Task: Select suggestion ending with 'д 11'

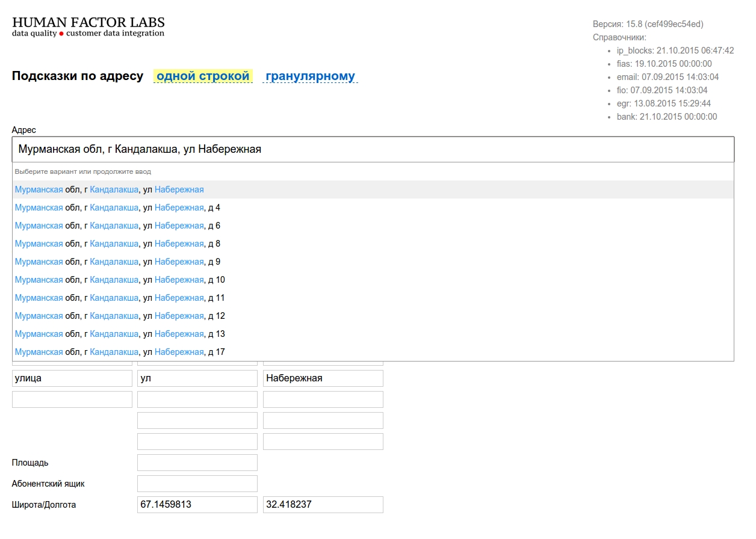Action: 120,298
